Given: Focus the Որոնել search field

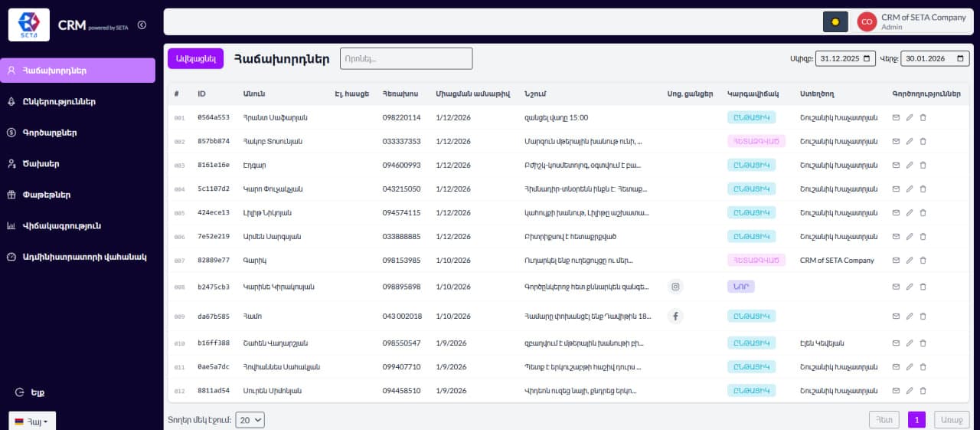Looking at the screenshot, I should 406,58.
